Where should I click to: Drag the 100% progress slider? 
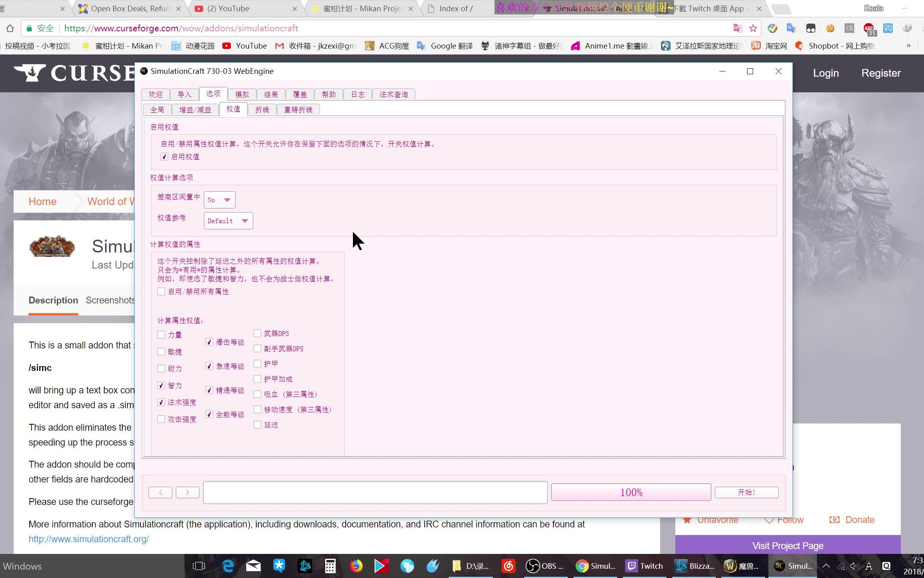[630, 492]
